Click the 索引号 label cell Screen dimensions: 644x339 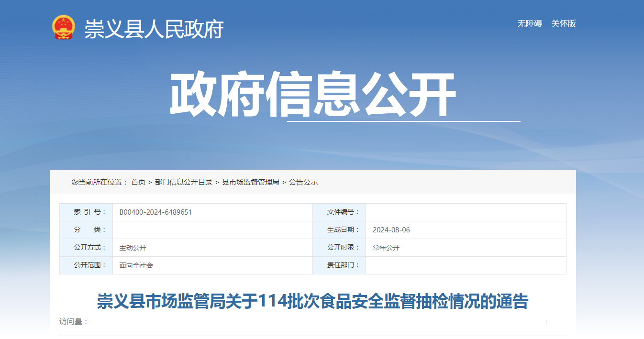[86, 212]
